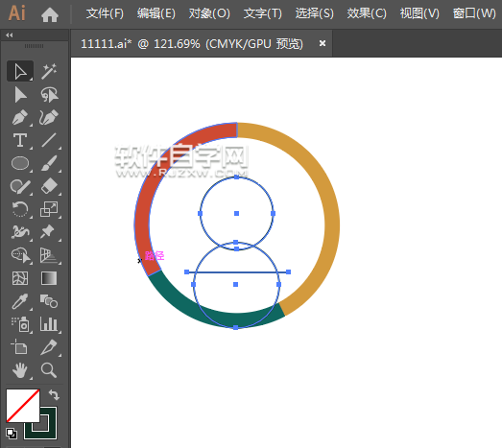Reset to default fill and stroke
502x448 pixels.
pos(12,434)
